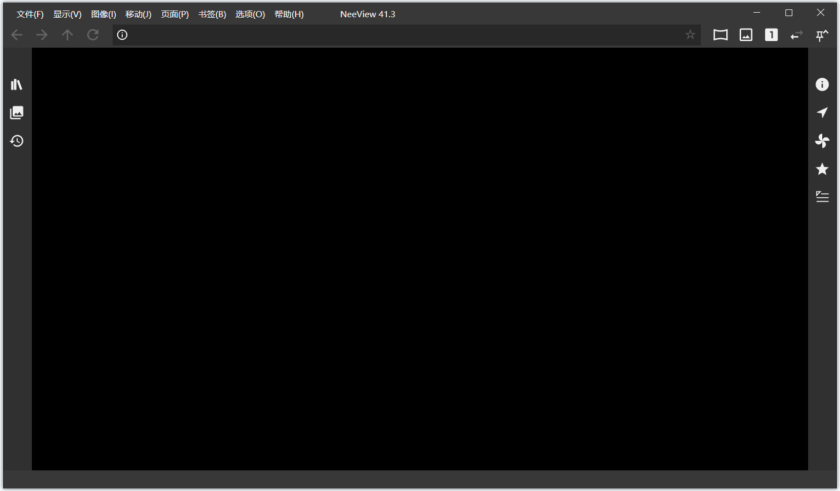
Task: Click the address bar input field
Action: coord(406,35)
